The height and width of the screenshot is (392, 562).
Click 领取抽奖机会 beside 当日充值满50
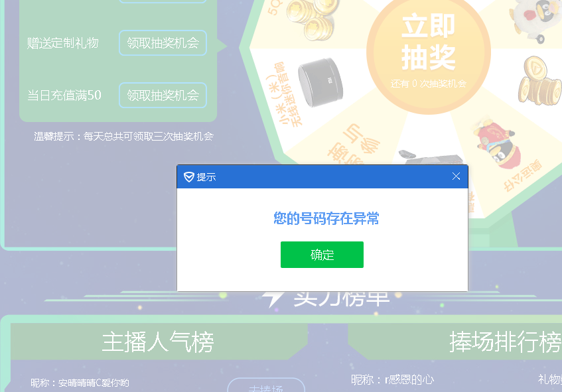(163, 96)
